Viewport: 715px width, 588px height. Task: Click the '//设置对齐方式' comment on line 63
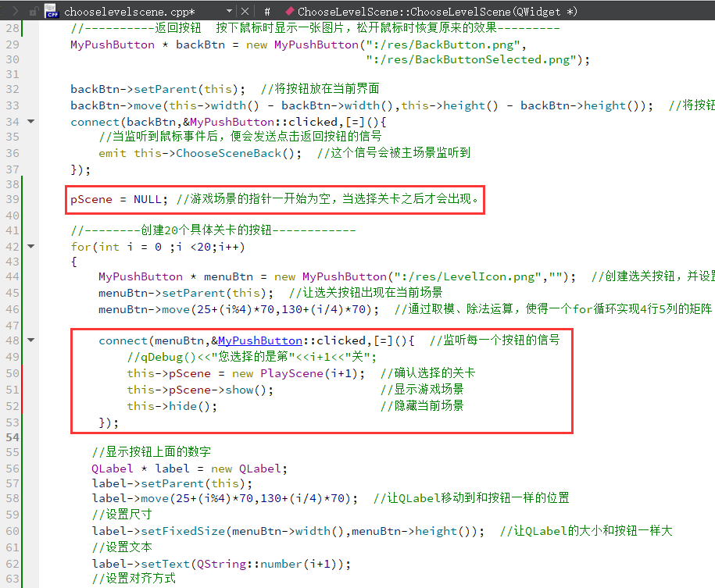click(134, 579)
